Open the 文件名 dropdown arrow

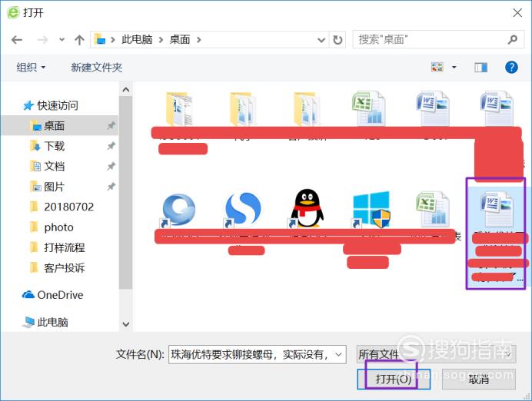tap(338, 355)
